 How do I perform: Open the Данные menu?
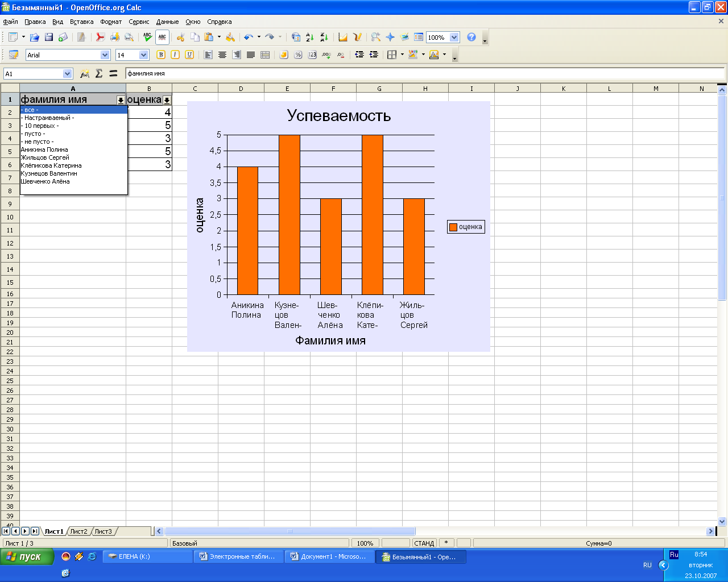(x=168, y=22)
